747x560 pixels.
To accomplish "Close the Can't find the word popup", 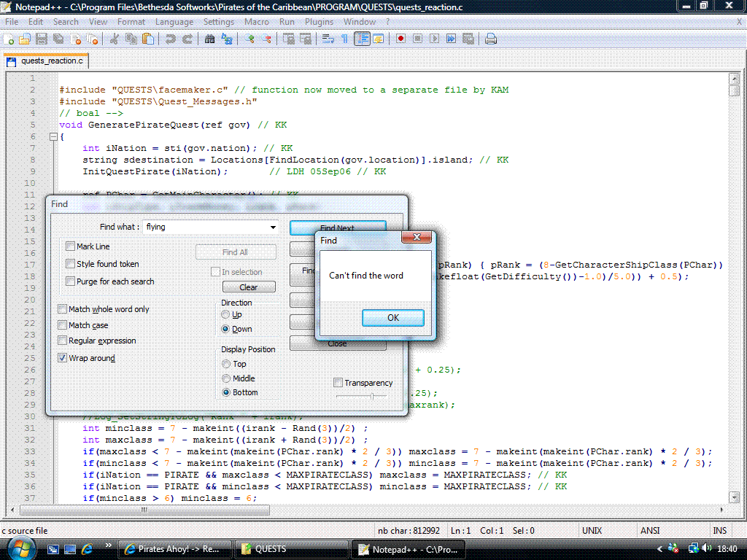I will coord(417,237).
